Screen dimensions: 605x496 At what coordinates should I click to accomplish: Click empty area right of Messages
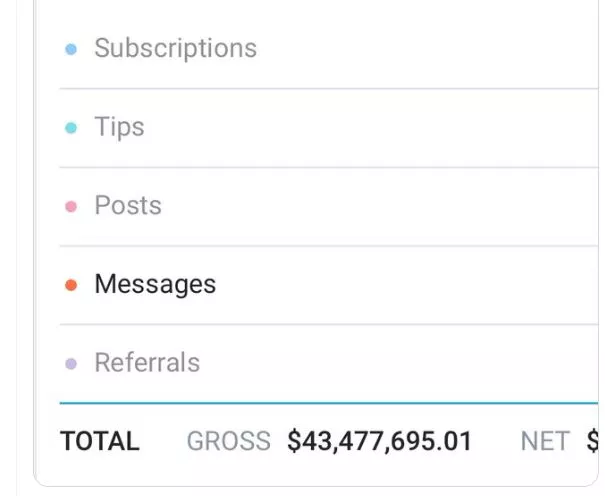click(420, 284)
